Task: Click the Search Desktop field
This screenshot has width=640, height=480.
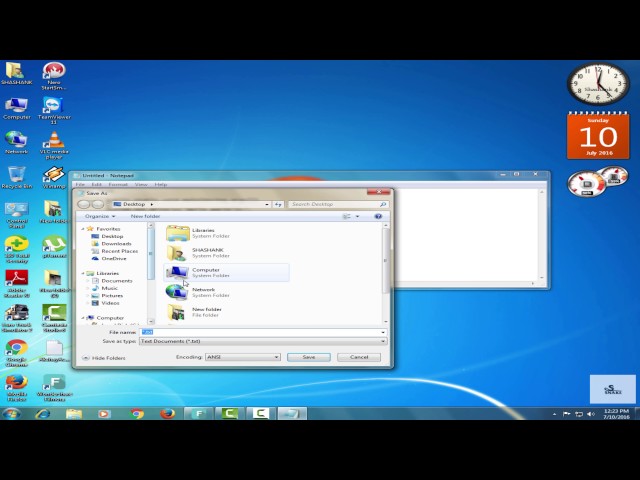Action: pyautogui.click(x=338, y=204)
